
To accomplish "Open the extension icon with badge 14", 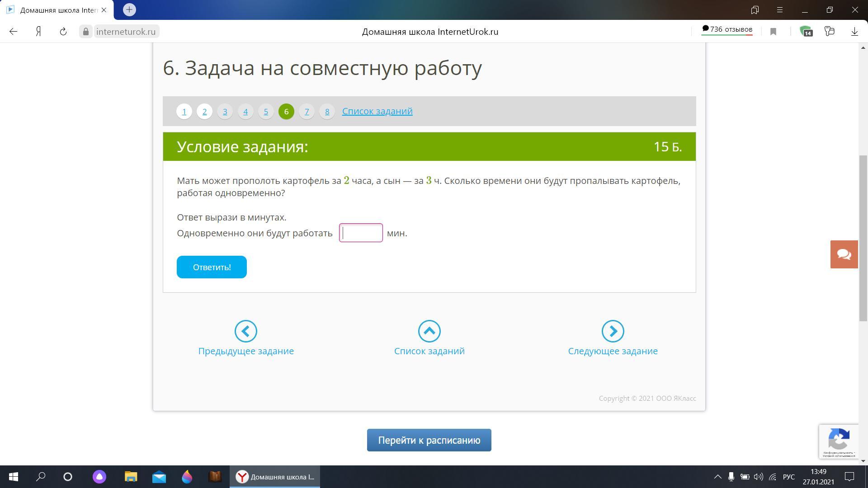I will [806, 32].
